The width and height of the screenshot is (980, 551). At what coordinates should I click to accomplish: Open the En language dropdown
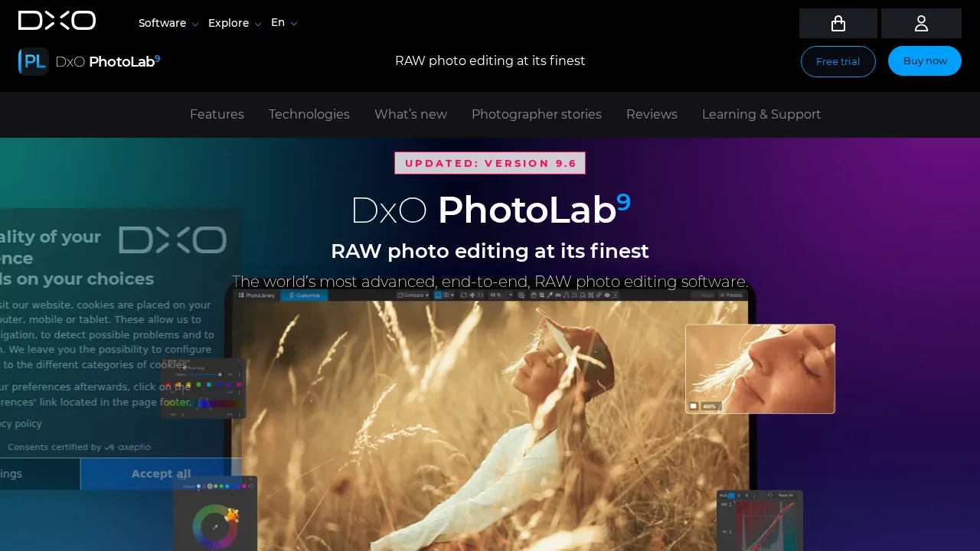tap(283, 22)
